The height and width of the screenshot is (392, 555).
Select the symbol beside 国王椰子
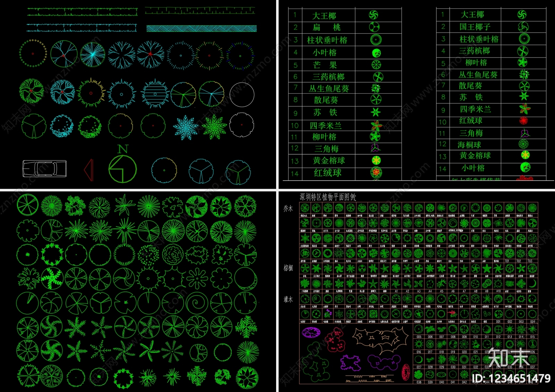click(x=523, y=27)
